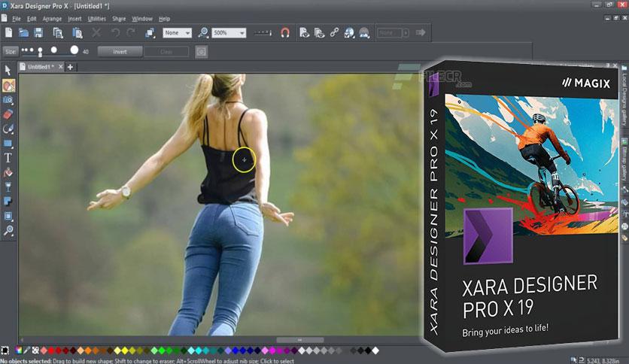Select the Shadow tool
The image size is (629, 364).
8,202
